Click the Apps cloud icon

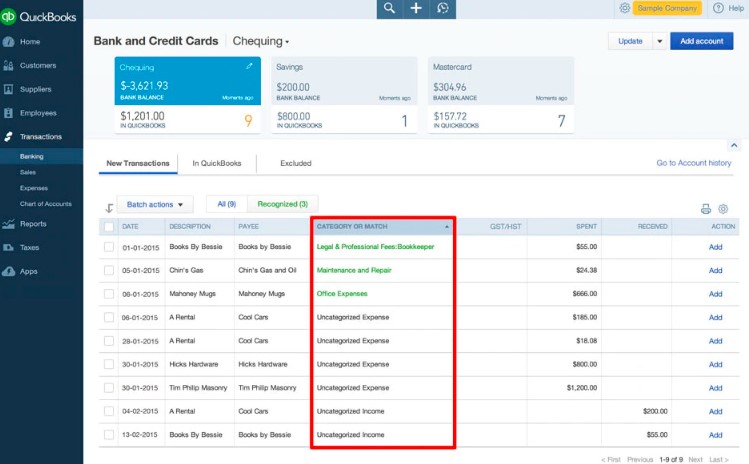coord(8,271)
